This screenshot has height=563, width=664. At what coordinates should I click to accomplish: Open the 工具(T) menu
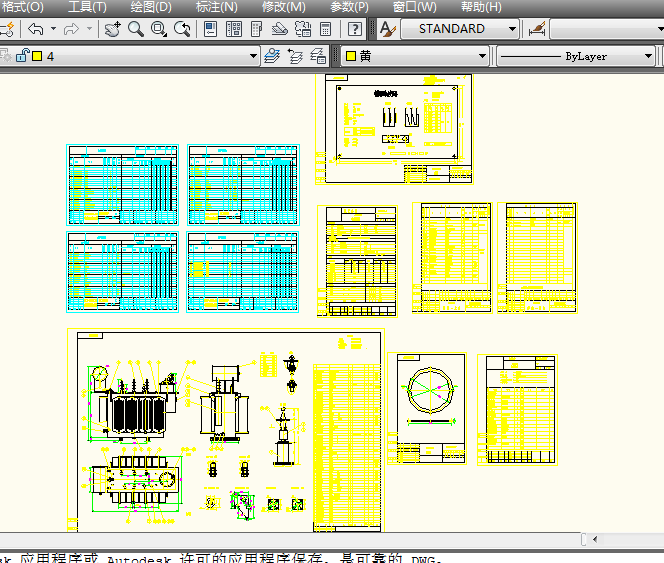click(87, 7)
